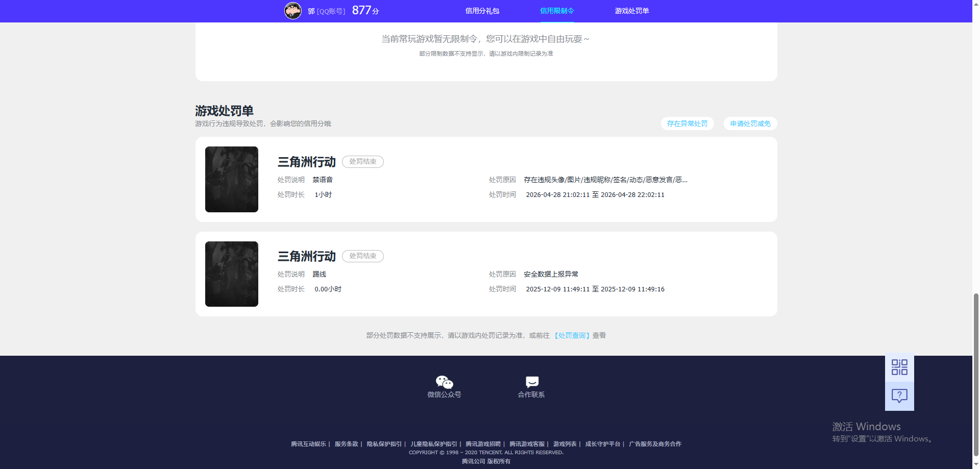Open the QR code floating icon

tap(899, 367)
